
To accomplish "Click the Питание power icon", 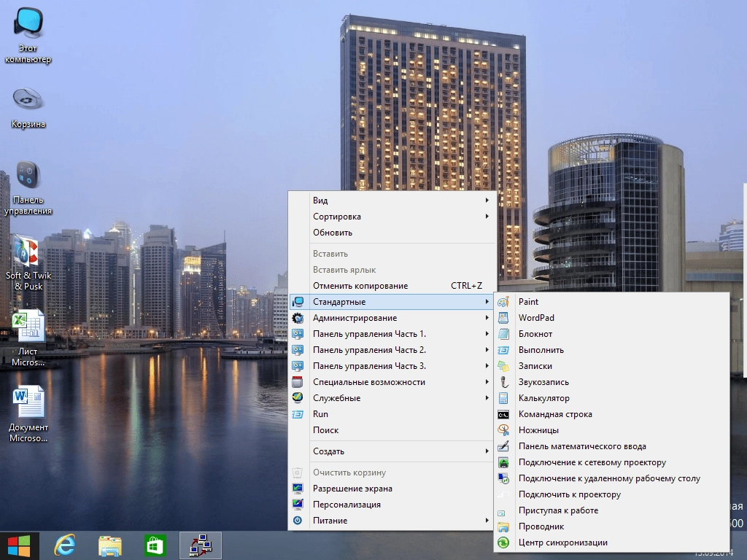I will coord(298,521).
